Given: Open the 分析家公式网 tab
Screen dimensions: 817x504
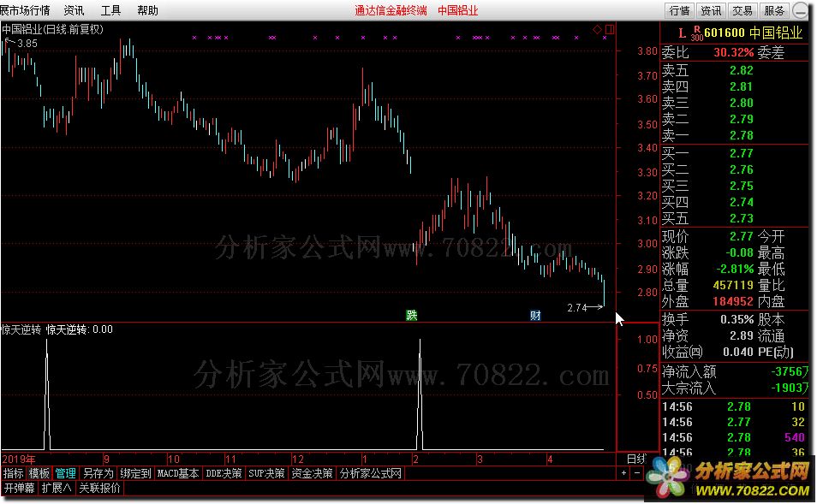Looking at the screenshot, I should coord(371,473).
